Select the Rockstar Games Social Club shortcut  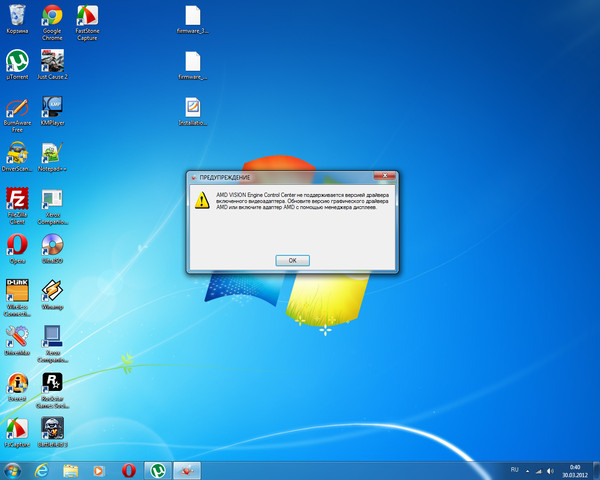pos(52,390)
